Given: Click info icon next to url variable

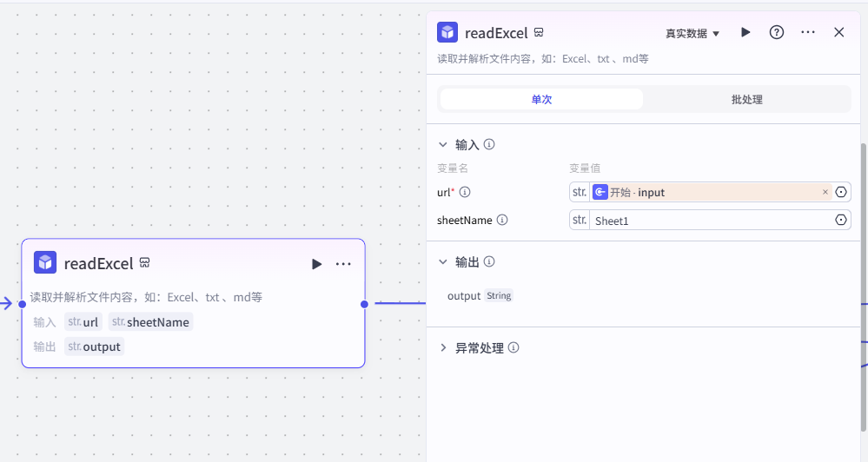Looking at the screenshot, I should tap(465, 192).
